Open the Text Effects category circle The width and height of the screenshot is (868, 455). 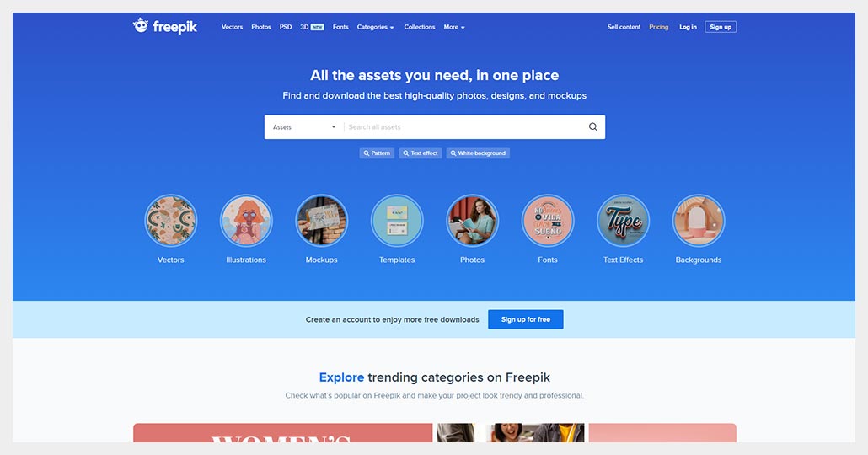623,220
